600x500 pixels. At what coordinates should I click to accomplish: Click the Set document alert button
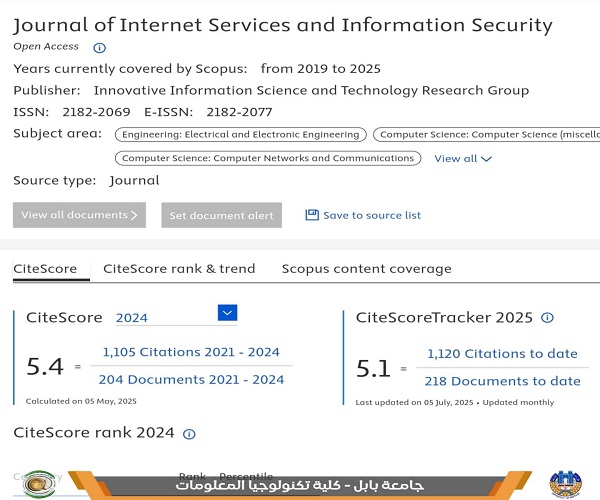click(x=222, y=215)
